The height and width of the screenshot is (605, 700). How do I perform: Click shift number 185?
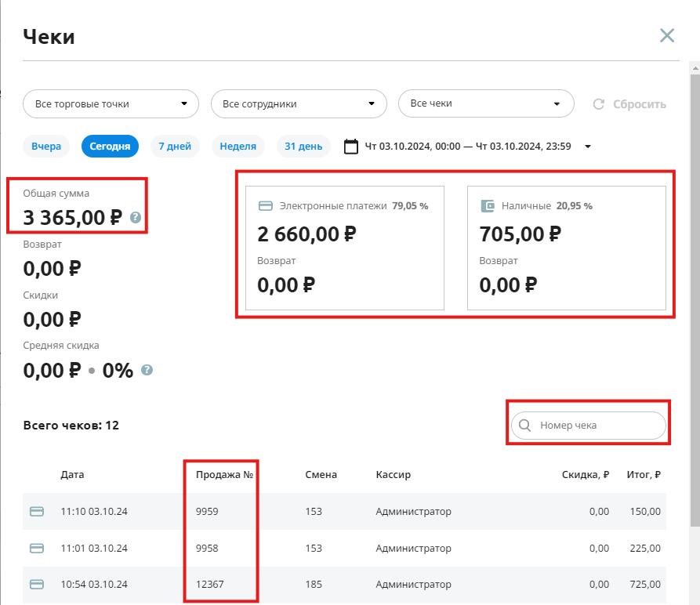click(314, 584)
